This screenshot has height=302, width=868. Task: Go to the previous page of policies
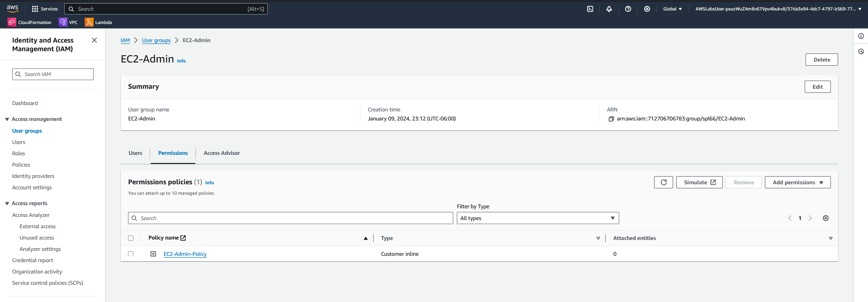click(790, 218)
